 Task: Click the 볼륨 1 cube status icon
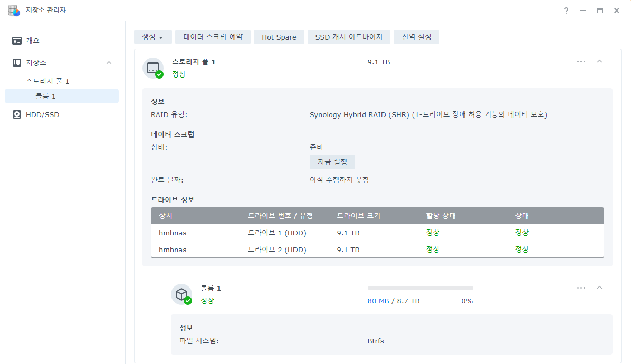click(182, 294)
